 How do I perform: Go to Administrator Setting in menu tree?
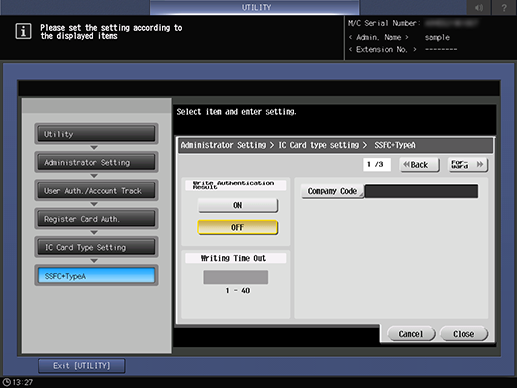point(96,162)
